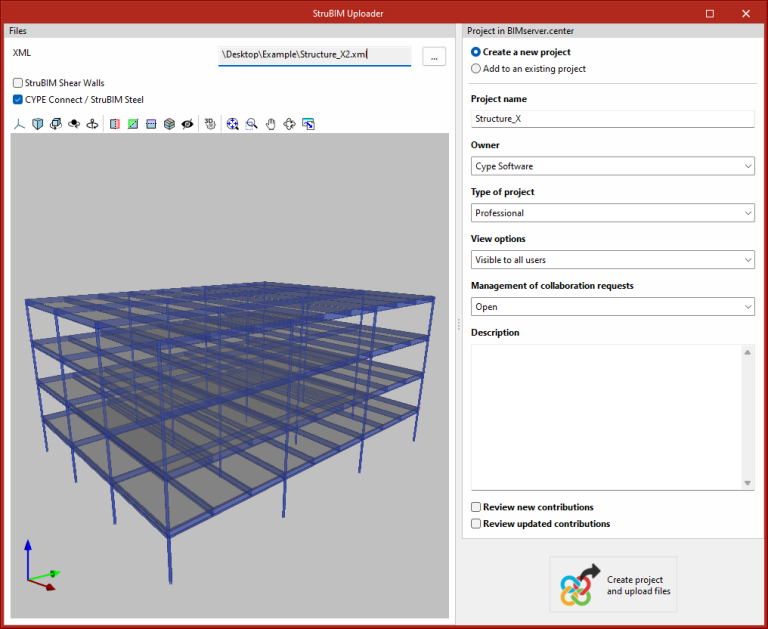This screenshot has height=629, width=768.
Task: Close the StruBIM Uploader window
Action: (x=746, y=13)
